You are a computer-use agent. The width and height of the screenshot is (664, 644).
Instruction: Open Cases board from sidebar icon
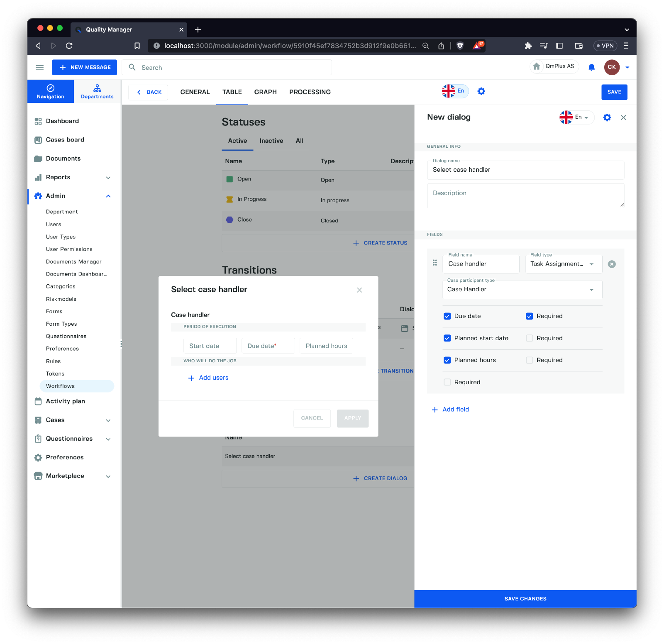coord(38,140)
